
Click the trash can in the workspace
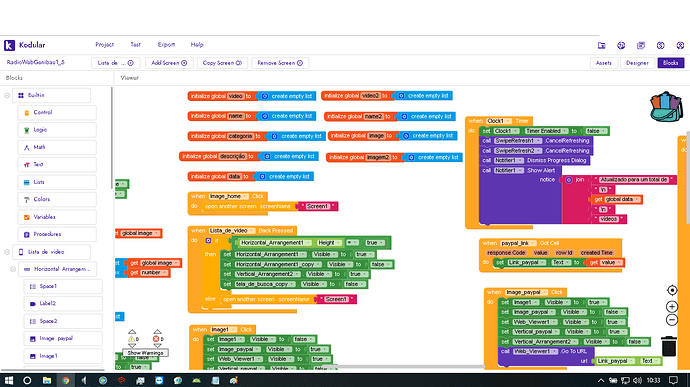[x=669, y=346]
